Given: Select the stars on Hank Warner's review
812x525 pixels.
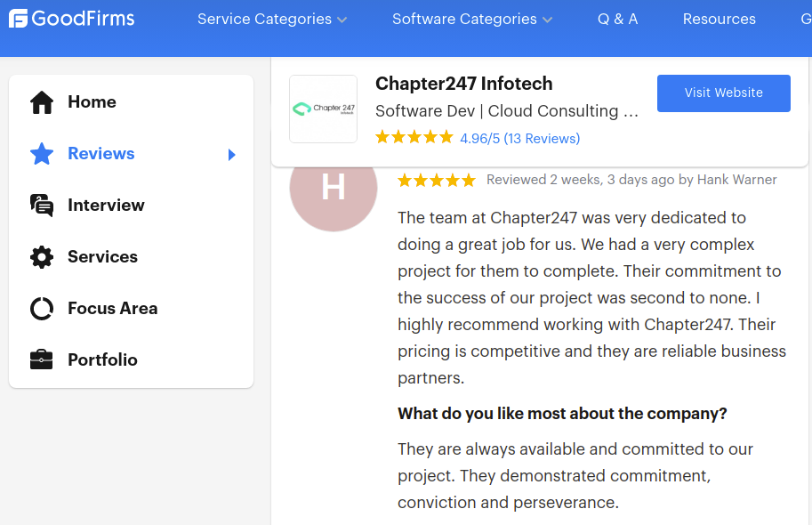Looking at the screenshot, I should pyautogui.click(x=436, y=179).
